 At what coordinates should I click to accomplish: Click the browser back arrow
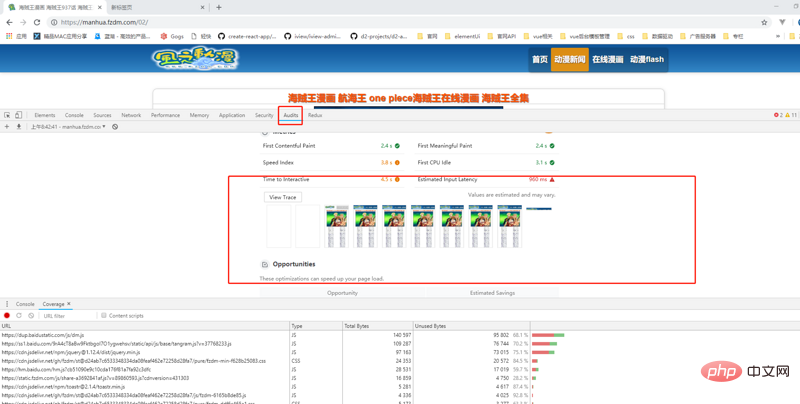[x=9, y=22]
